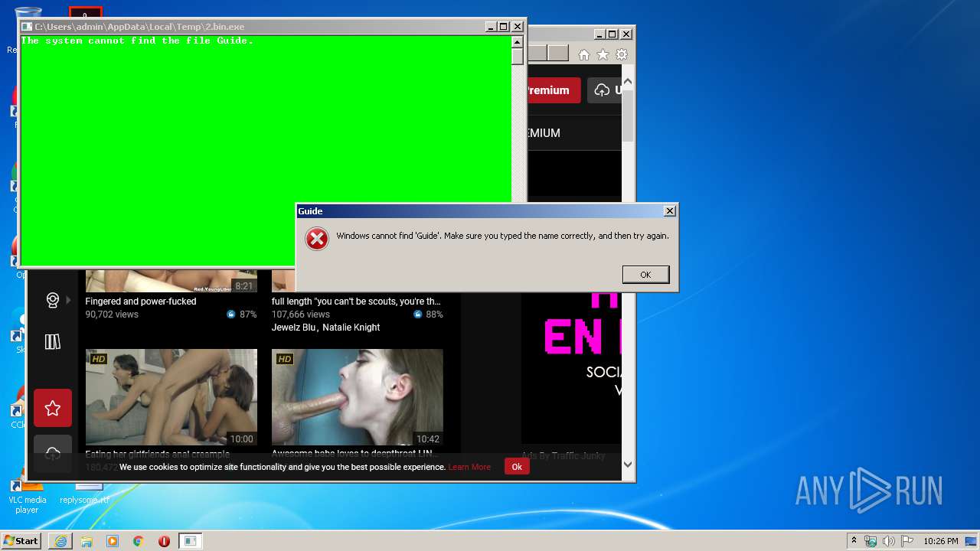
Task: Click the browser page scrollbar up arrow
Action: [628, 81]
